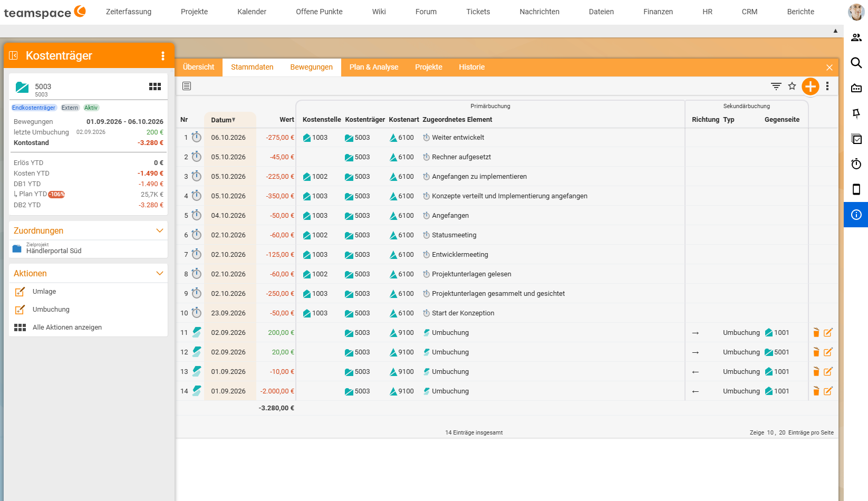868x501 pixels.
Task: Open the contacts people icon in sidebar
Action: pos(856,37)
